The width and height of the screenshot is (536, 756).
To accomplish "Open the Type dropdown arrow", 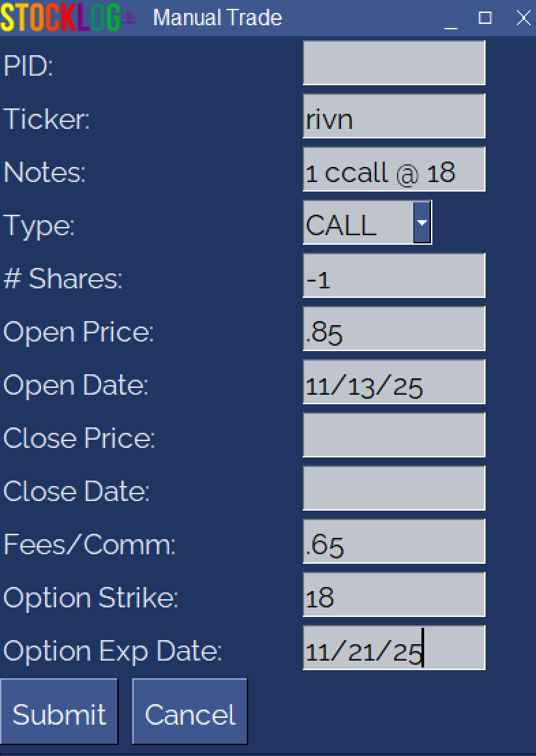I will point(423,222).
